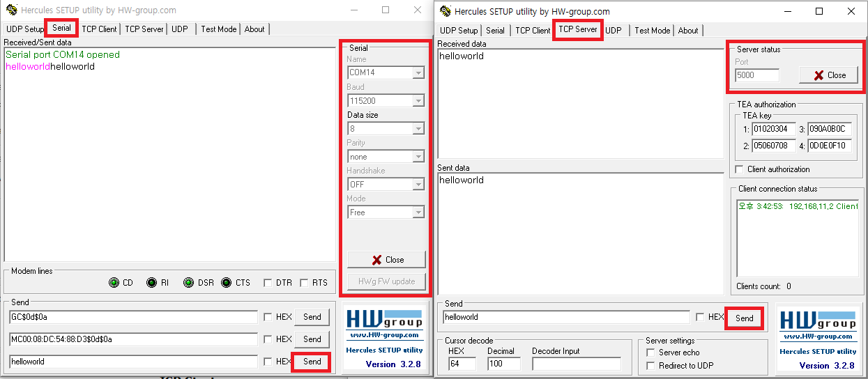Click the Decoder Input field
This screenshot has width=868, height=379.
576,364
